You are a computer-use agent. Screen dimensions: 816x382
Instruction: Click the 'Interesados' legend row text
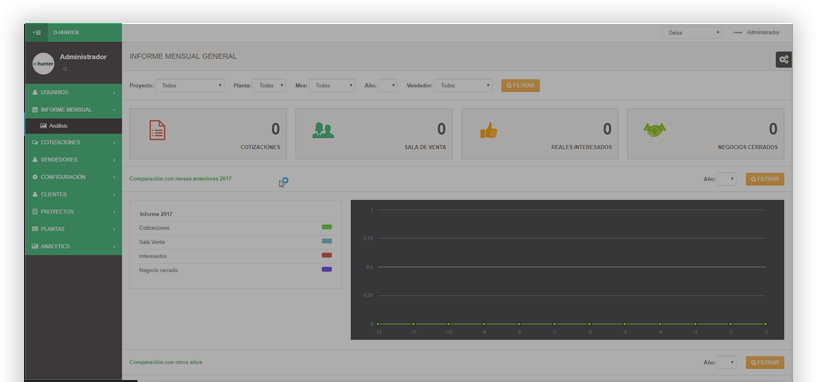pyautogui.click(x=153, y=256)
